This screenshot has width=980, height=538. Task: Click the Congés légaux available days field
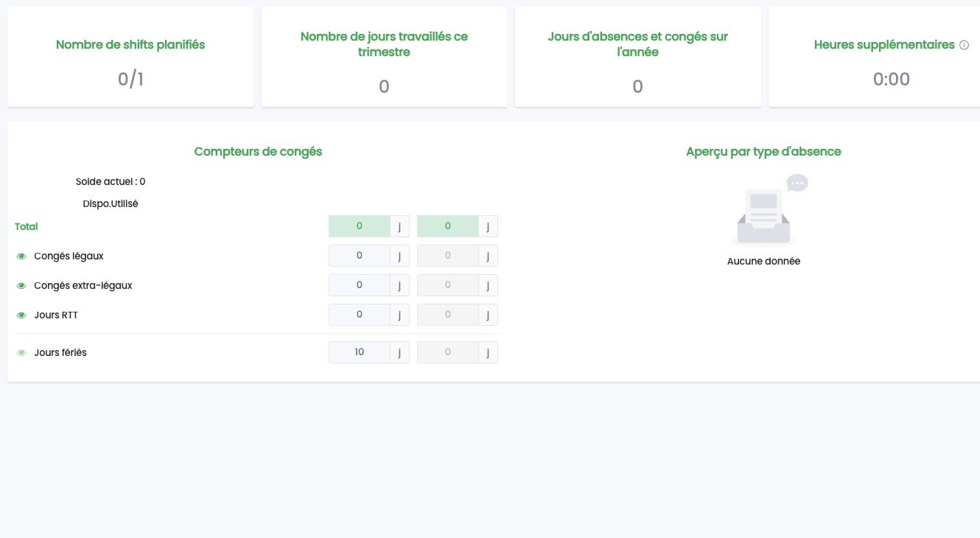(360, 256)
